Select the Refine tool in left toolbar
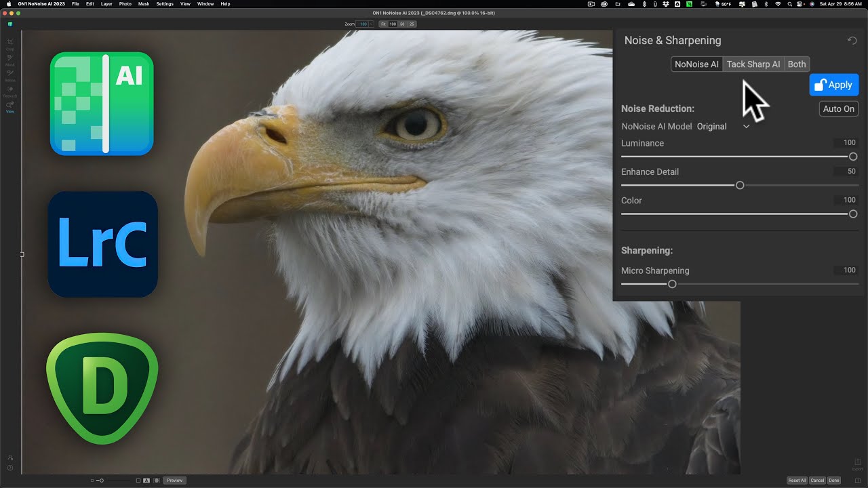The width and height of the screenshot is (868, 488). 10,75
